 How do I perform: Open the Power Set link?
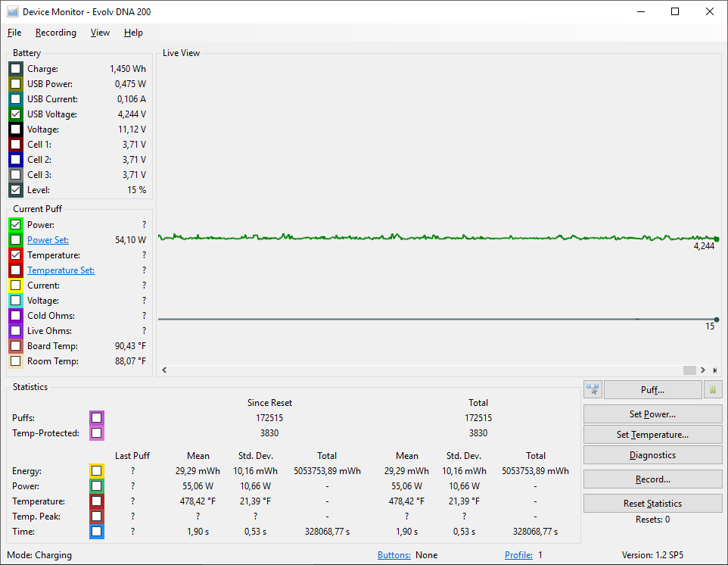(x=48, y=240)
